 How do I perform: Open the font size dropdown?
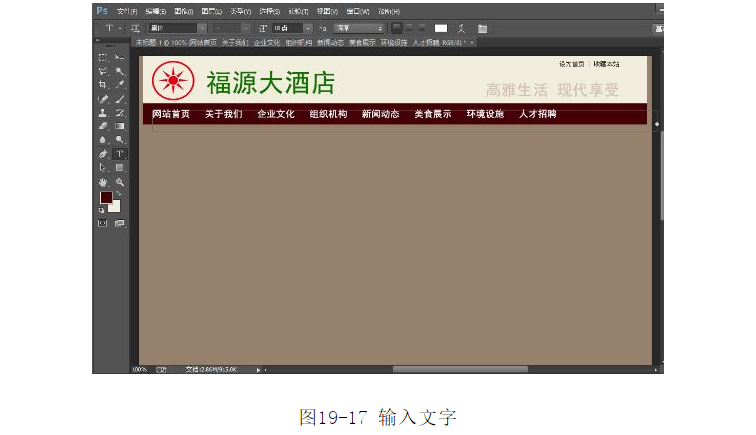point(308,29)
